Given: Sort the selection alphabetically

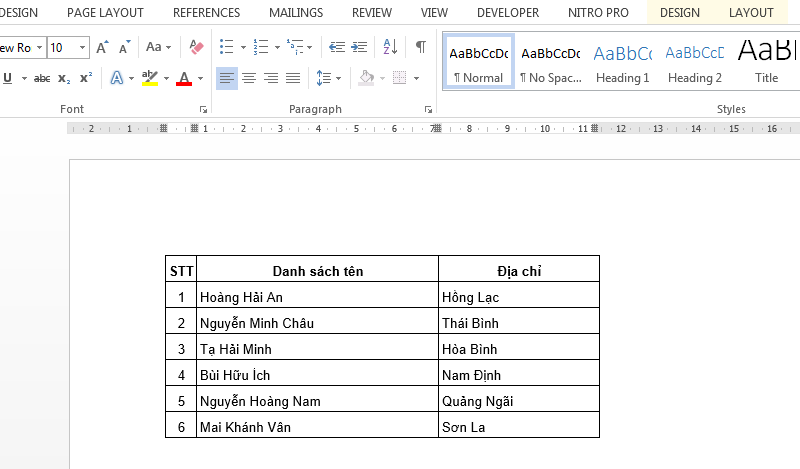Looking at the screenshot, I should coord(390,47).
